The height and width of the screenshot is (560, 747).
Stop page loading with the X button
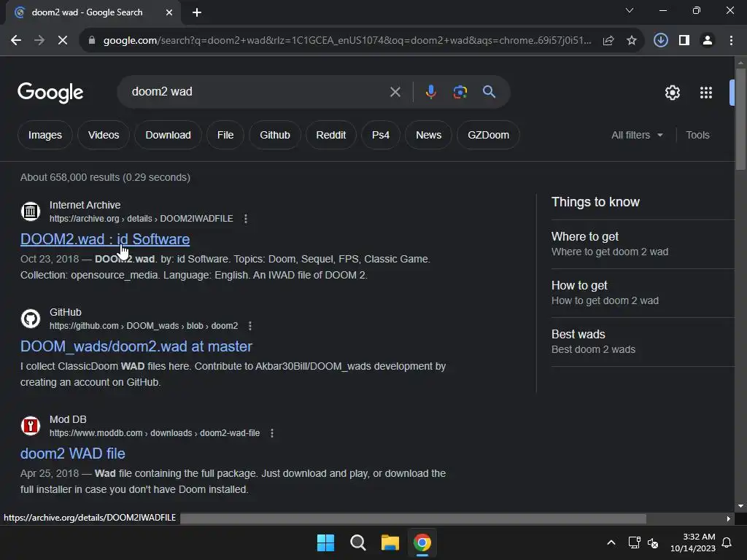pos(63,41)
